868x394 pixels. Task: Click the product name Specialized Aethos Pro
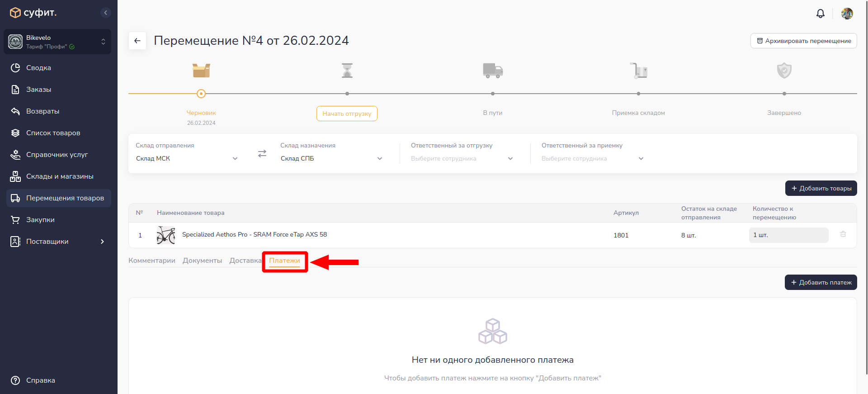255,234
